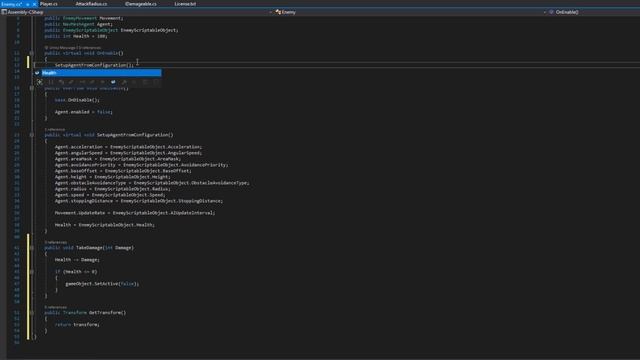Click the 'return transform;' line
This screenshot has height=360, width=640.
coord(77,325)
